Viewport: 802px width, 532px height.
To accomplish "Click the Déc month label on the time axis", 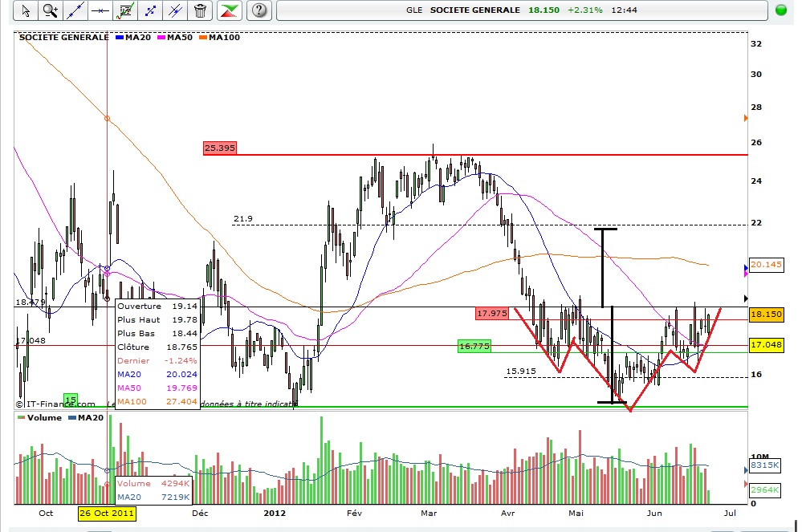I will click(200, 513).
